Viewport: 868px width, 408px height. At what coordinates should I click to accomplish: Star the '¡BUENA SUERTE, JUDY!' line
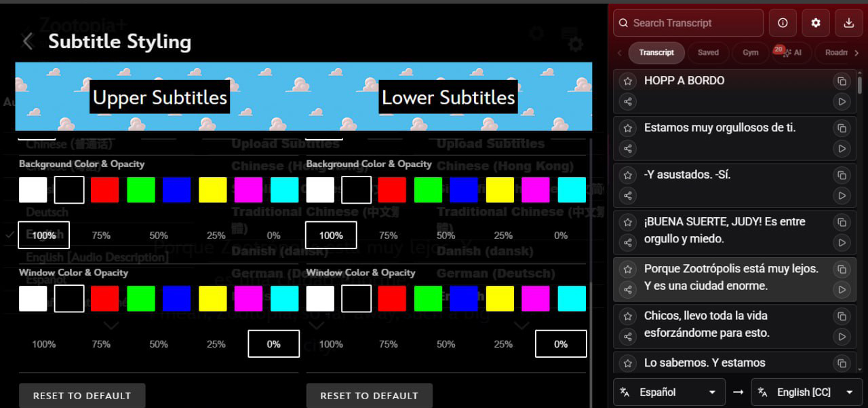coord(628,222)
